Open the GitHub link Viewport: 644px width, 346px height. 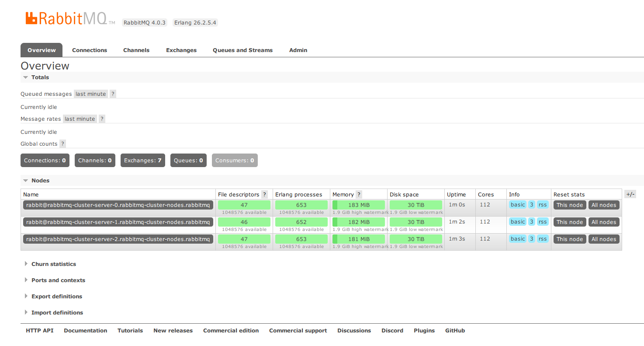click(x=455, y=331)
